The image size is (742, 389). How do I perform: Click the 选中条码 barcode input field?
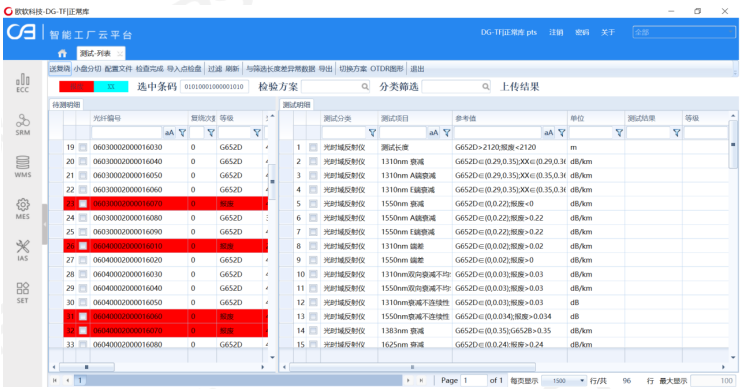(x=214, y=87)
